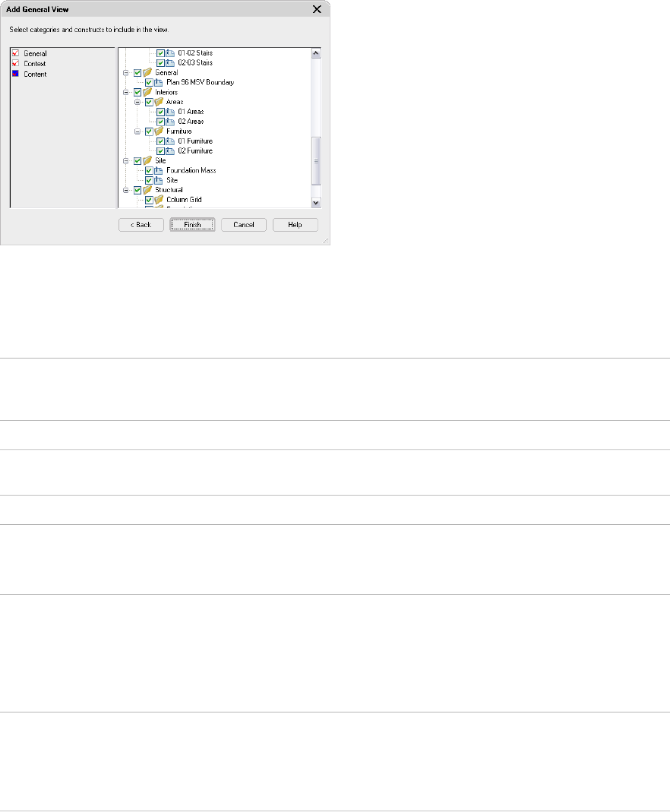This screenshot has width=670, height=812.
Task: Click the 01 Areas construct icon
Action: [x=170, y=112]
